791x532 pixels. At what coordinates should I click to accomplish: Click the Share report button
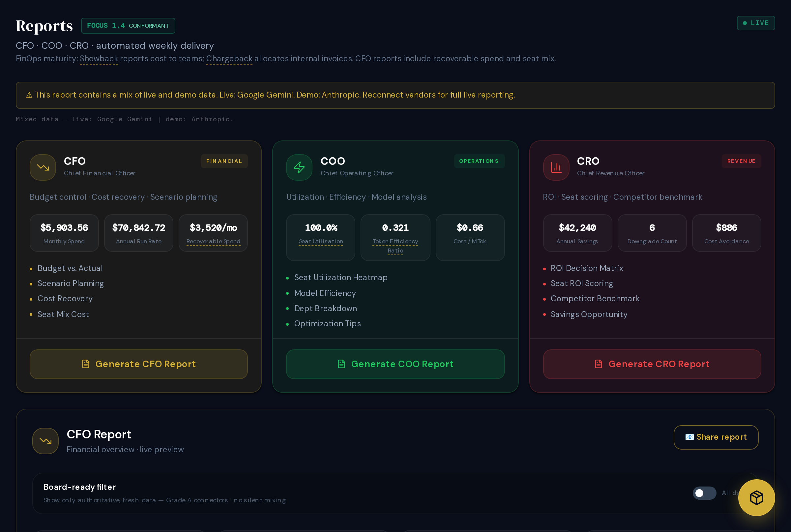[x=716, y=437]
